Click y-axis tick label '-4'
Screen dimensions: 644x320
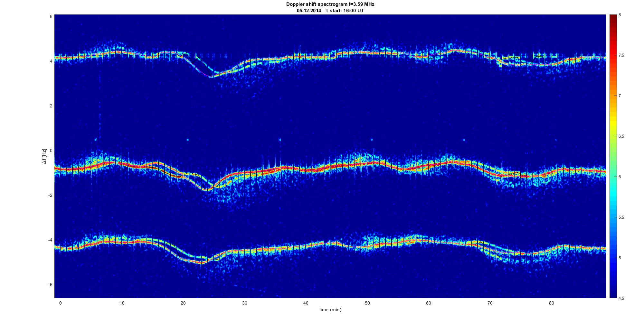50,240
